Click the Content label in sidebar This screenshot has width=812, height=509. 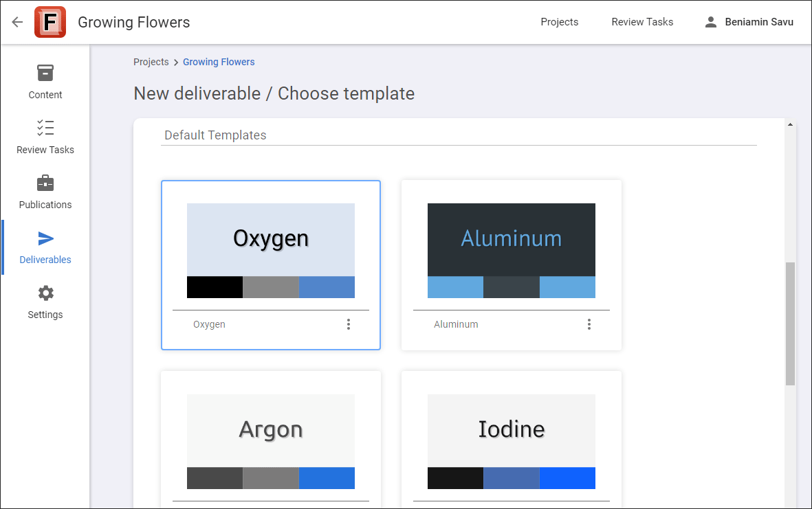tap(45, 95)
